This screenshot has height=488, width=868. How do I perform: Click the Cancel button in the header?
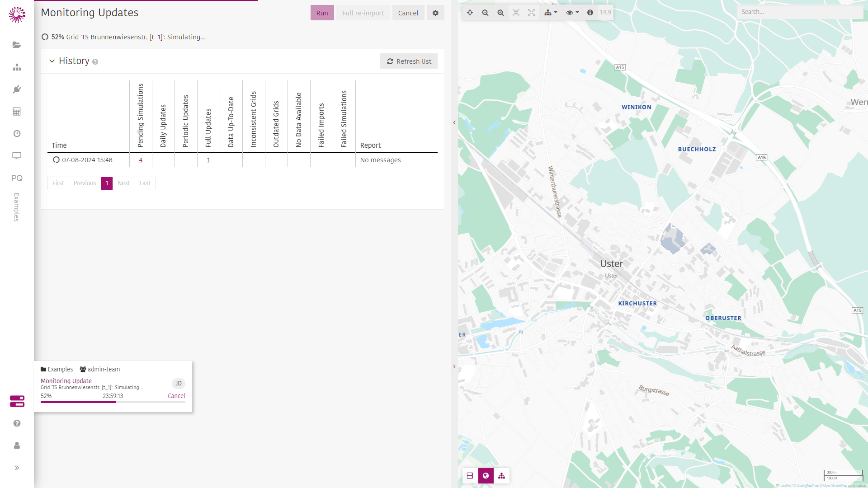(x=408, y=13)
